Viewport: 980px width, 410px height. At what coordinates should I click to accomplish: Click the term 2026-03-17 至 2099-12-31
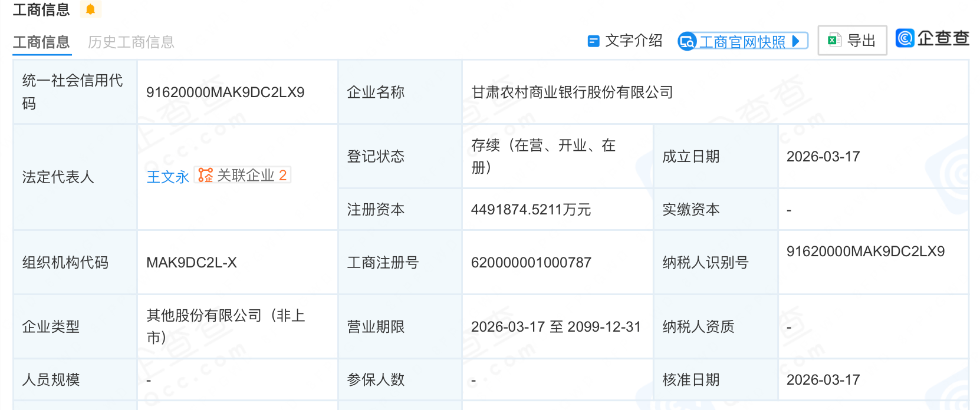pyautogui.click(x=556, y=327)
